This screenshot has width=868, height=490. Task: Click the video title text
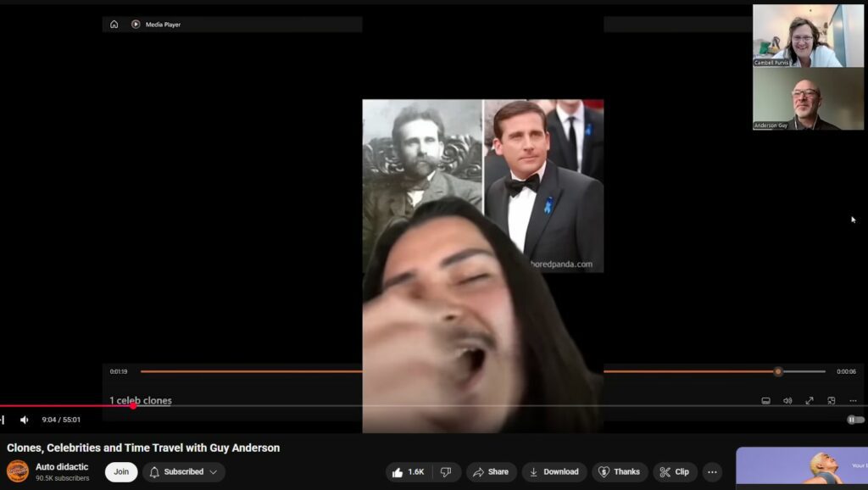click(143, 448)
